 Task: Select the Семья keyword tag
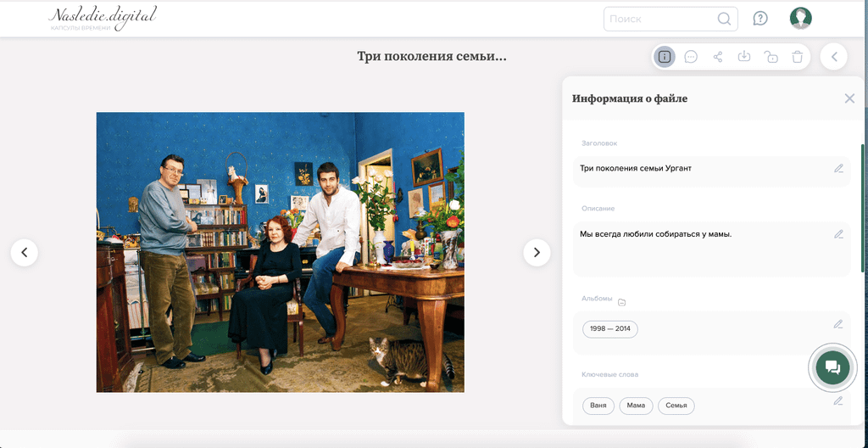coord(676,406)
